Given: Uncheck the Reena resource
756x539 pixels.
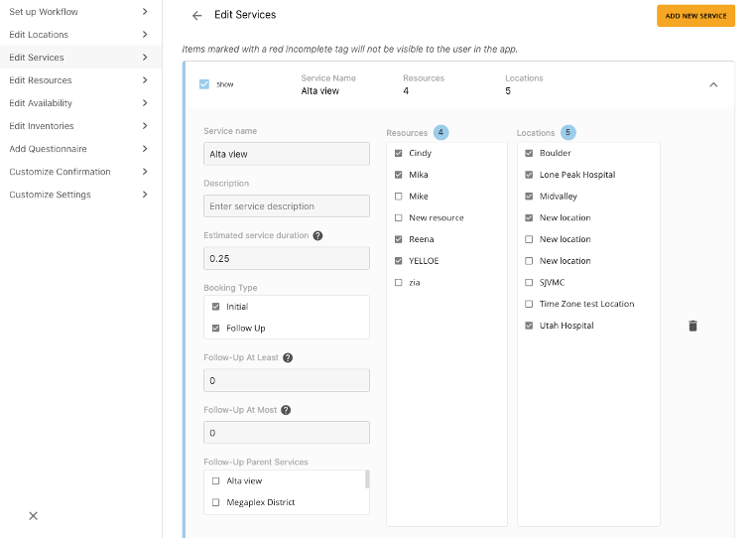Looking at the screenshot, I should [x=398, y=239].
